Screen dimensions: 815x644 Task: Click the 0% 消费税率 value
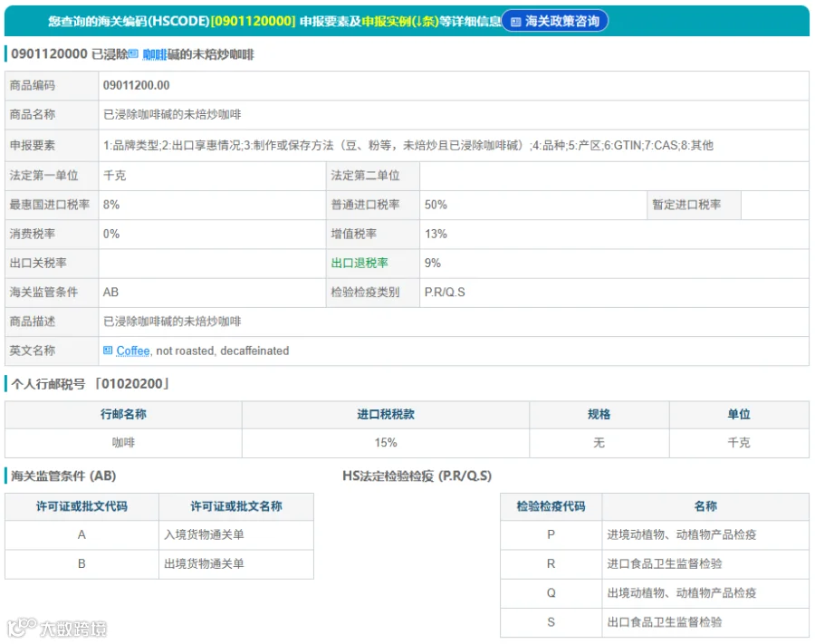pyautogui.click(x=111, y=234)
